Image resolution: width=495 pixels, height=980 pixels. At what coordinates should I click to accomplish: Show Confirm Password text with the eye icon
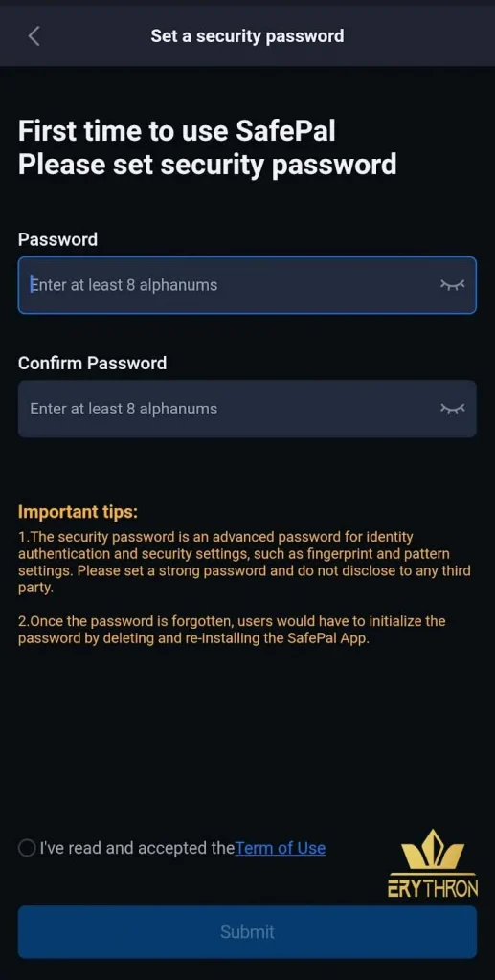pos(453,409)
